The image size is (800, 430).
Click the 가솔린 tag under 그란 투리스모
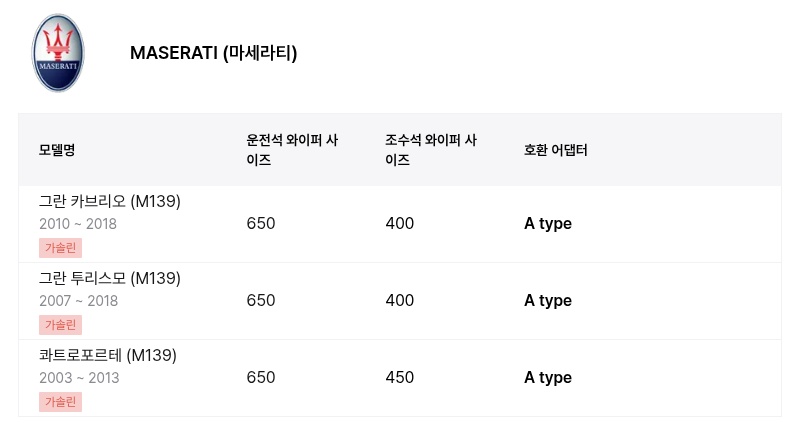click(60, 325)
